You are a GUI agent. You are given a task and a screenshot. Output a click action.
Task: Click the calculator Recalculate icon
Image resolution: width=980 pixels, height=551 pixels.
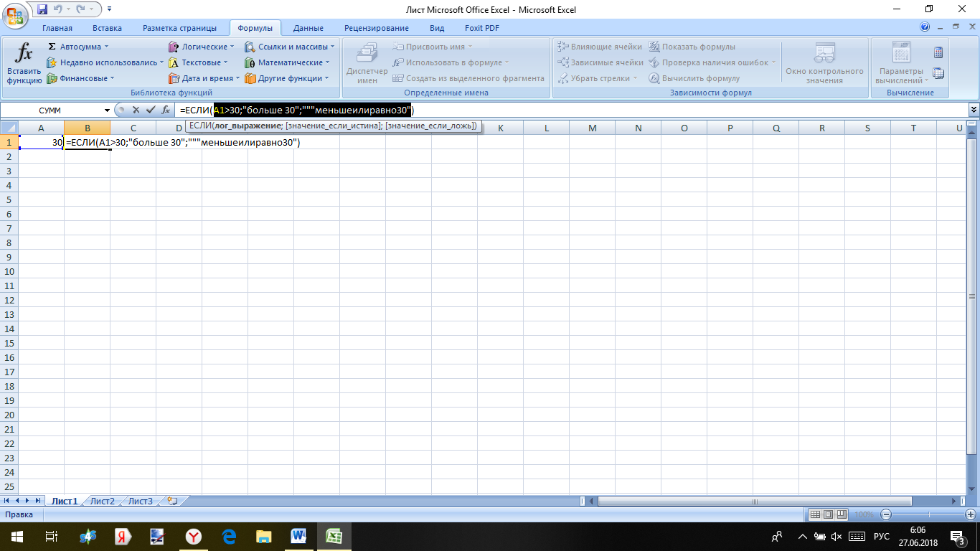pyautogui.click(x=938, y=52)
